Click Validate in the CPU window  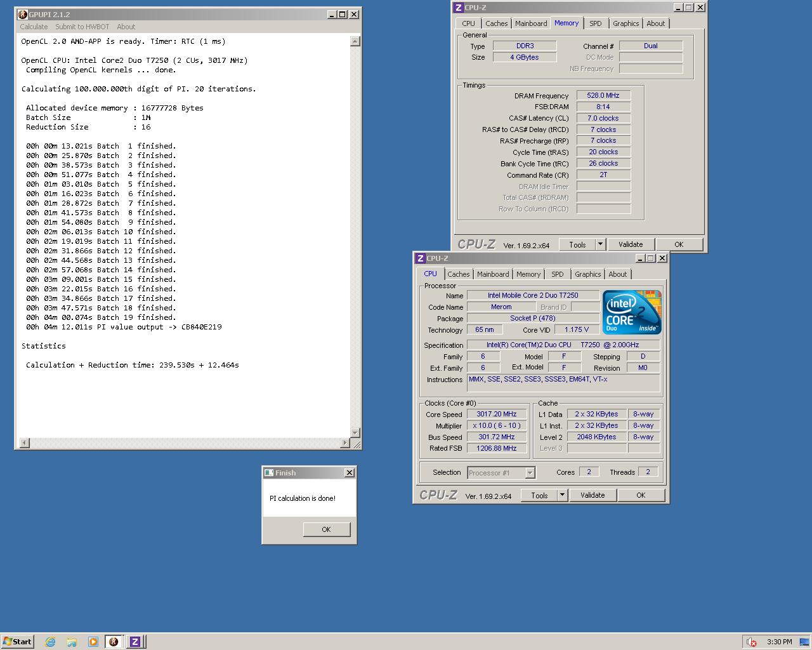pos(593,495)
